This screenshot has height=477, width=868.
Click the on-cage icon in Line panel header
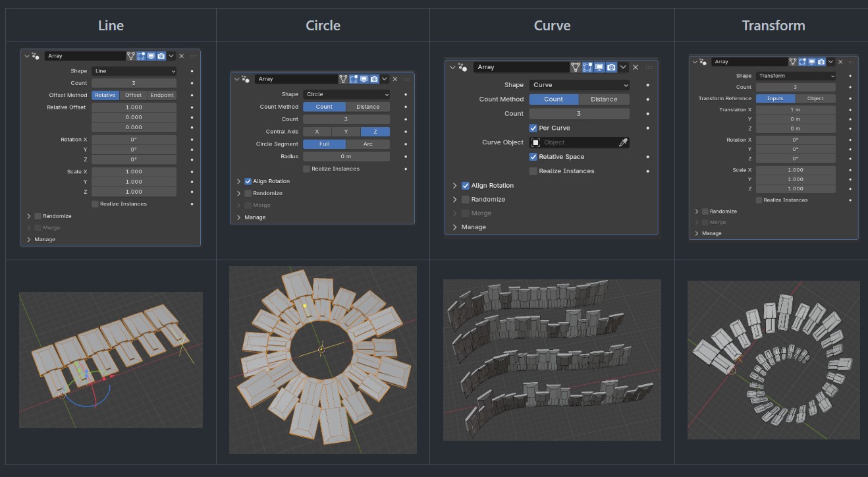coord(130,56)
